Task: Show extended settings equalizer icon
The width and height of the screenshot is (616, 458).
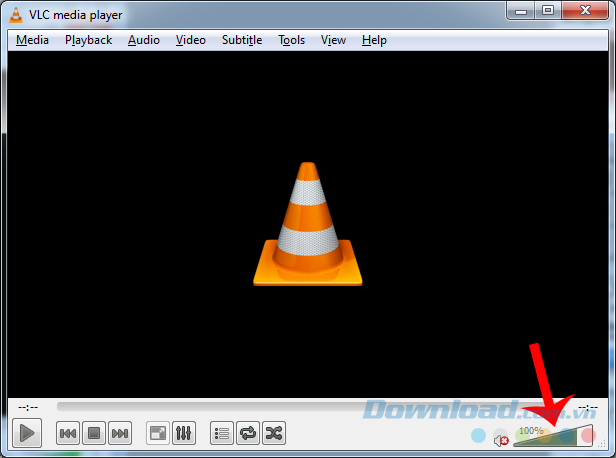Action: click(x=183, y=433)
